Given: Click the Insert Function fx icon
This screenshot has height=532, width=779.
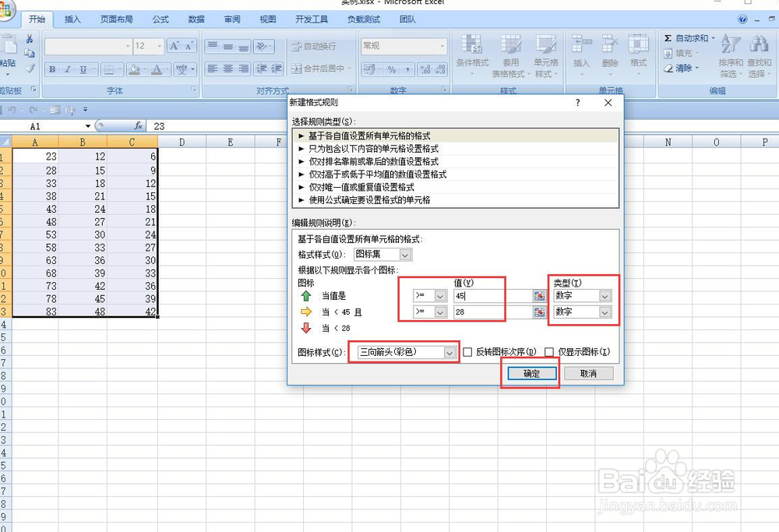Looking at the screenshot, I should 139,125.
